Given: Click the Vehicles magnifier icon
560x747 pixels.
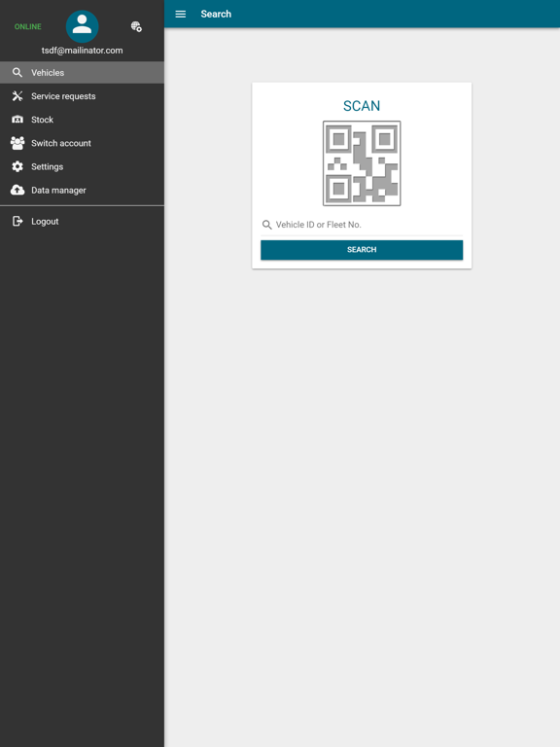Looking at the screenshot, I should (x=17, y=72).
